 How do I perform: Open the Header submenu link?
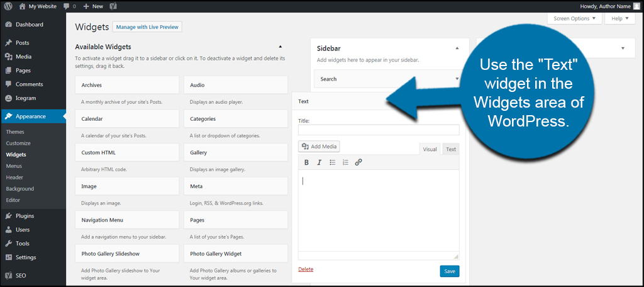14,177
